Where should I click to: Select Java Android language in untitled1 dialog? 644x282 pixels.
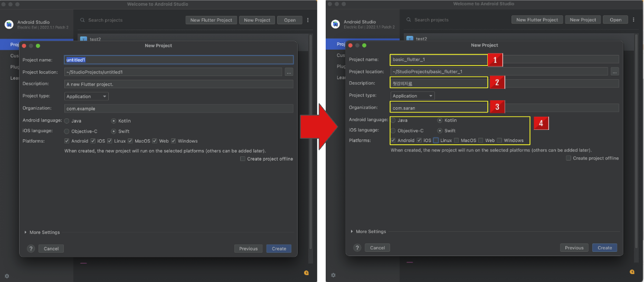pos(67,121)
